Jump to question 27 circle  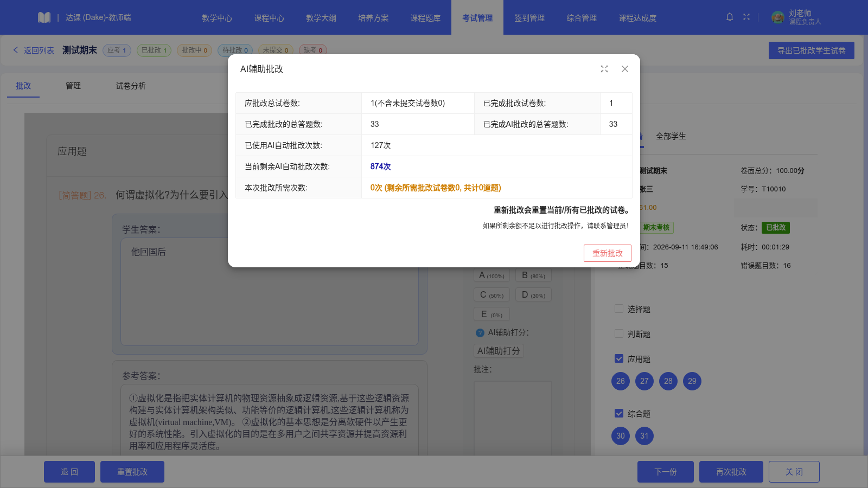(644, 381)
